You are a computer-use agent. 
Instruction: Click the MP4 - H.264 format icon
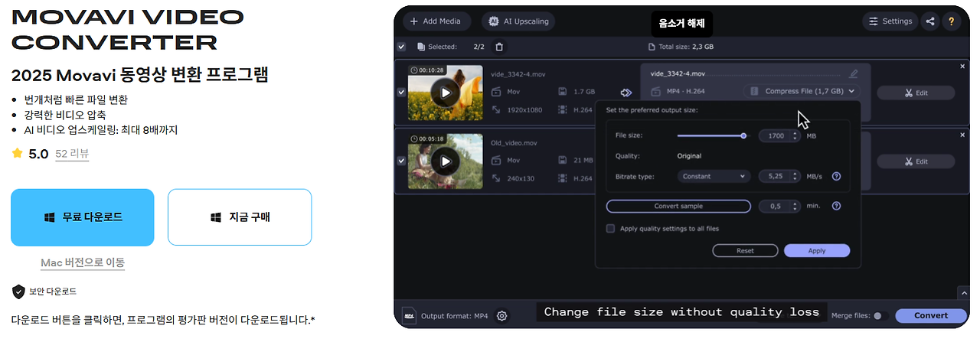tap(655, 92)
